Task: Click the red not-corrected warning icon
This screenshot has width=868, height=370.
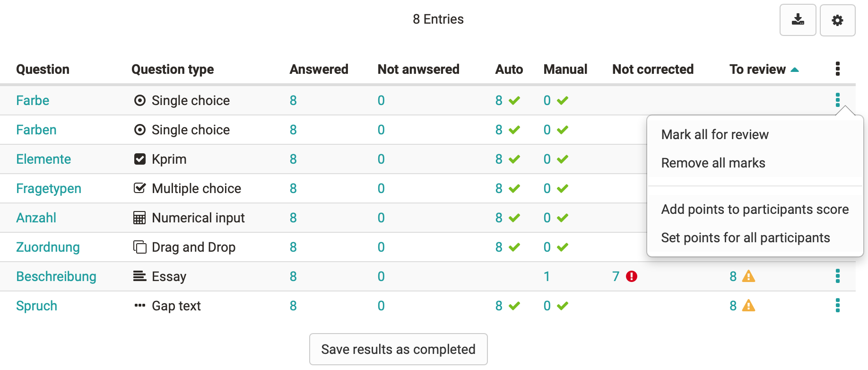Action: tap(631, 276)
